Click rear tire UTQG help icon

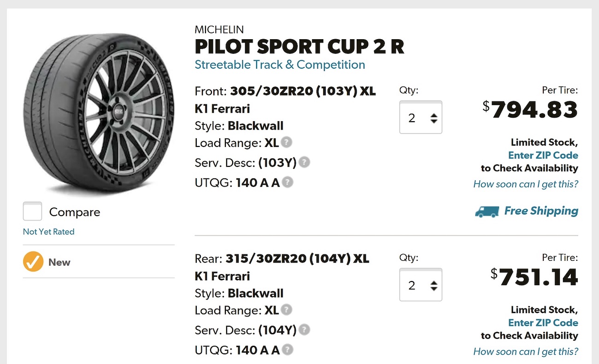point(288,350)
